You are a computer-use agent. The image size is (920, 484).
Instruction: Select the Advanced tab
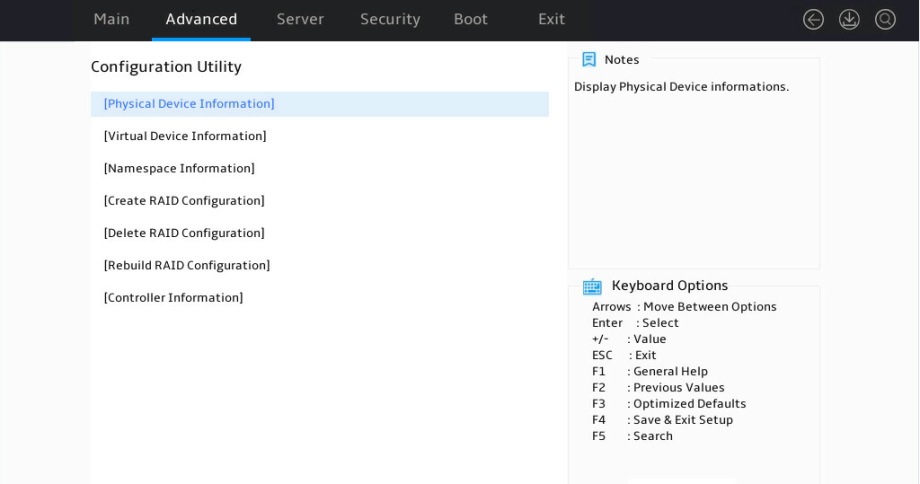[201, 19]
